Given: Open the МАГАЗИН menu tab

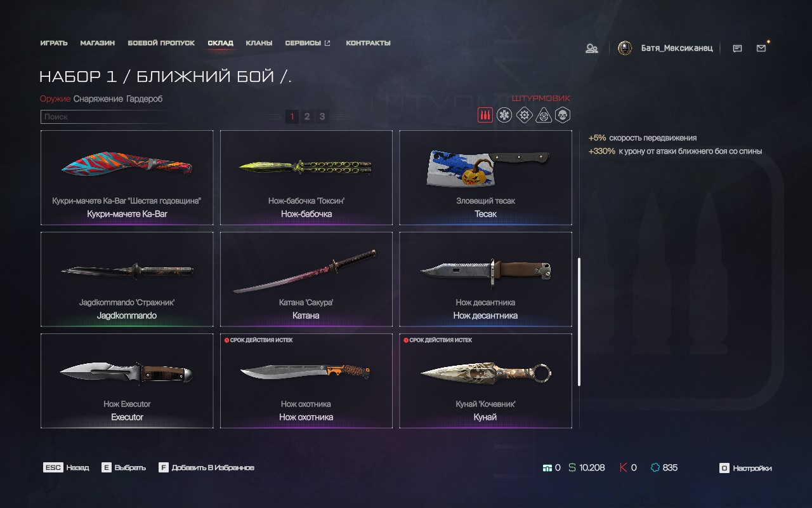Looking at the screenshot, I should tap(98, 43).
